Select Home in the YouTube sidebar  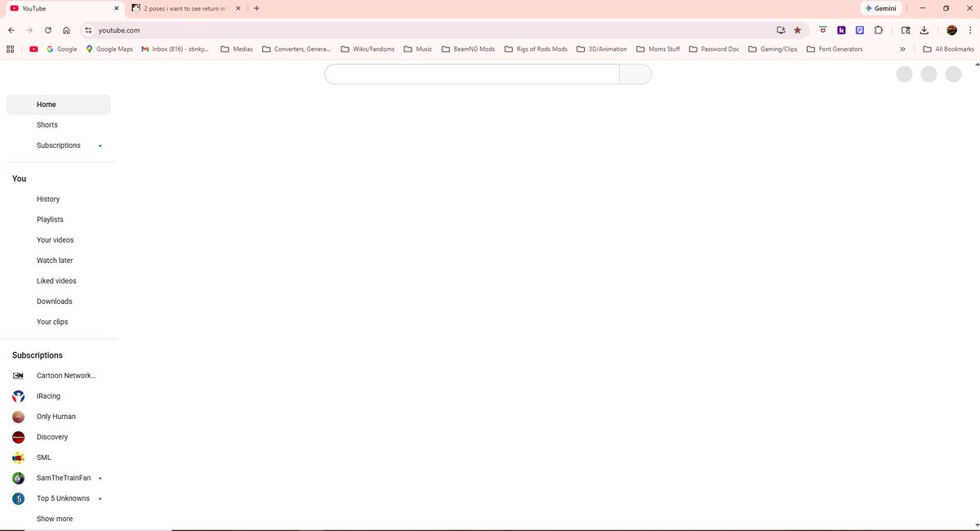(x=58, y=105)
